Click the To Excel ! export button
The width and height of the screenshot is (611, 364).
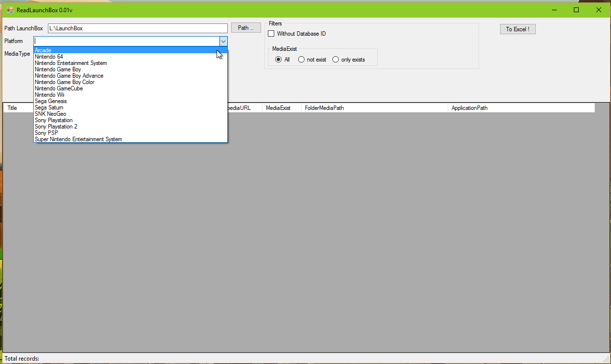[x=518, y=29]
